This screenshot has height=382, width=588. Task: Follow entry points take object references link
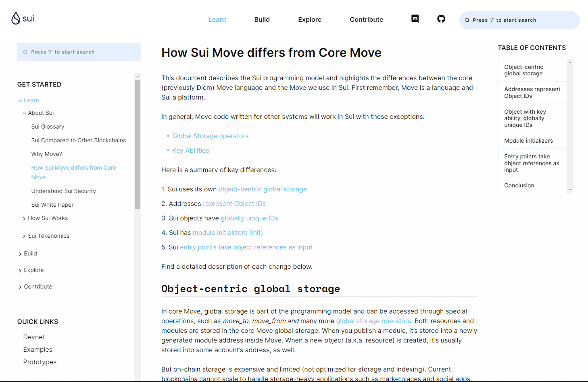[x=246, y=247]
